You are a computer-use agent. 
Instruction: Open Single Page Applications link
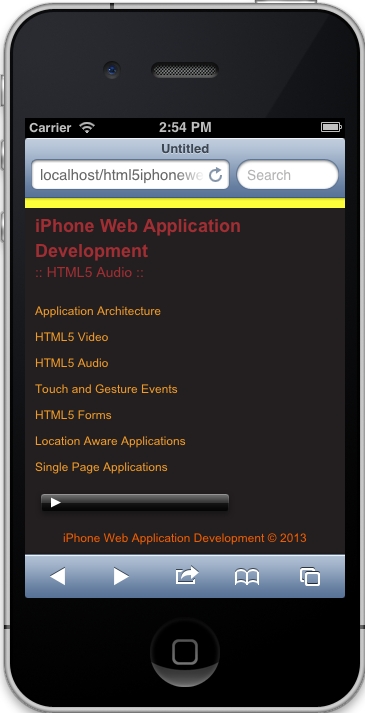(101, 467)
